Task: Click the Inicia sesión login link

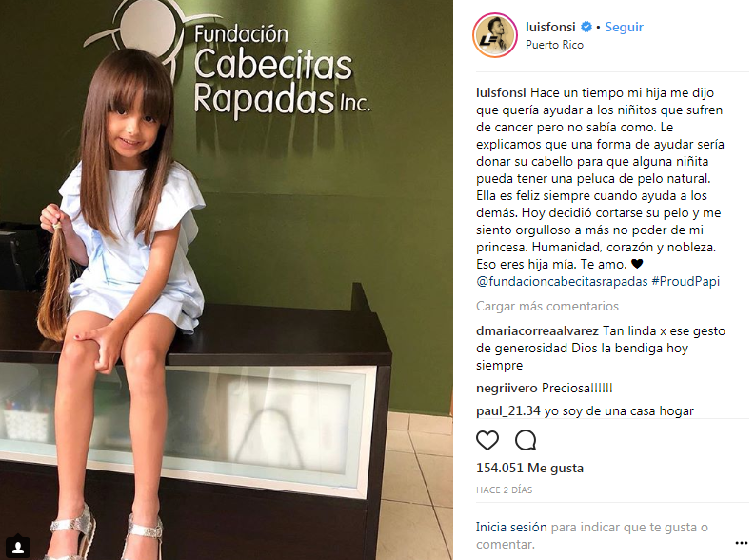Action: (x=511, y=528)
